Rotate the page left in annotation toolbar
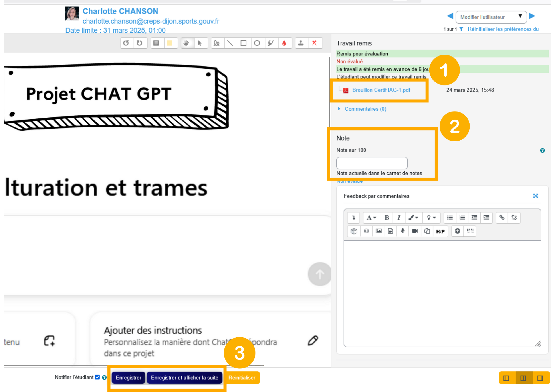Screen dimensions: 555x392 [x=126, y=43]
